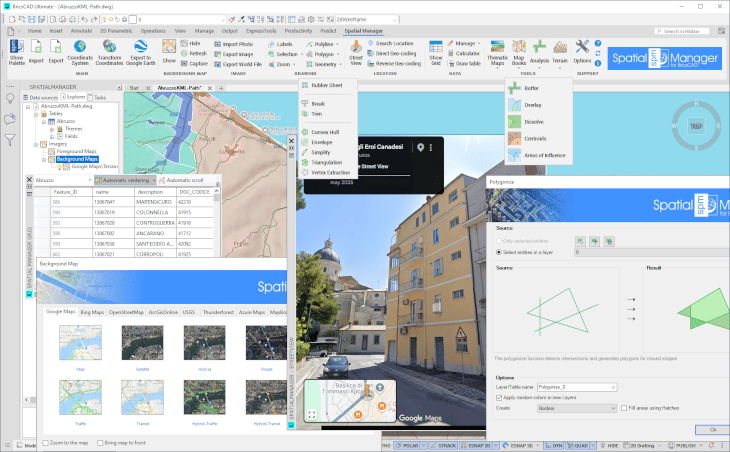This screenshot has height=452, width=730.
Task: Enable Fill areas using Hatches
Action: pos(624,408)
